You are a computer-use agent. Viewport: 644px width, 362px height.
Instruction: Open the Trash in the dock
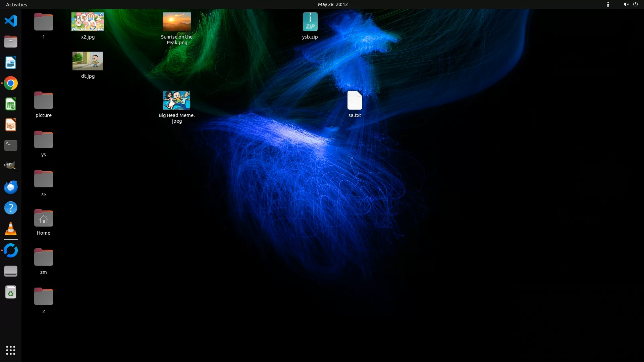11,292
